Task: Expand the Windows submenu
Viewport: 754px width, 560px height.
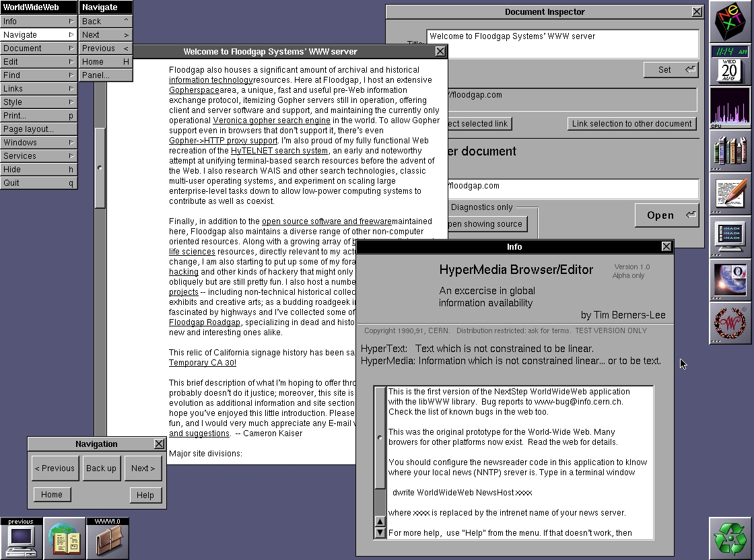Action: point(38,142)
